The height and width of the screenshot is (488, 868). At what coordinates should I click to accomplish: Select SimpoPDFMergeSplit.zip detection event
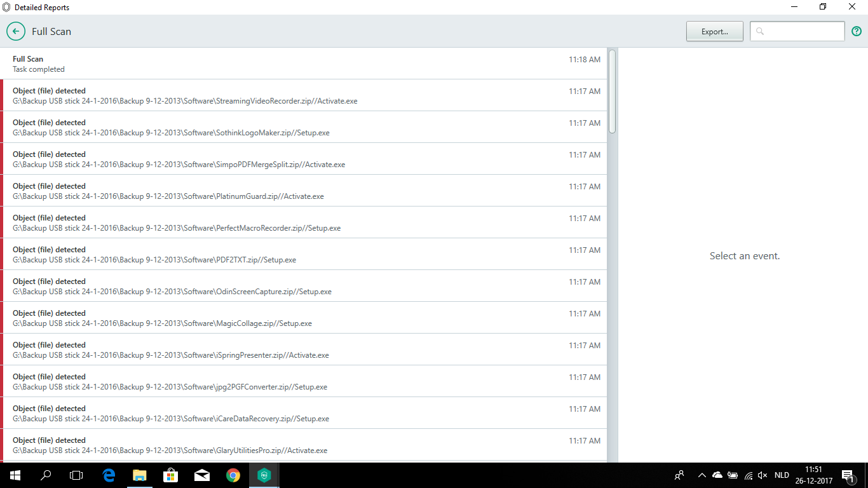click(304, 159)
